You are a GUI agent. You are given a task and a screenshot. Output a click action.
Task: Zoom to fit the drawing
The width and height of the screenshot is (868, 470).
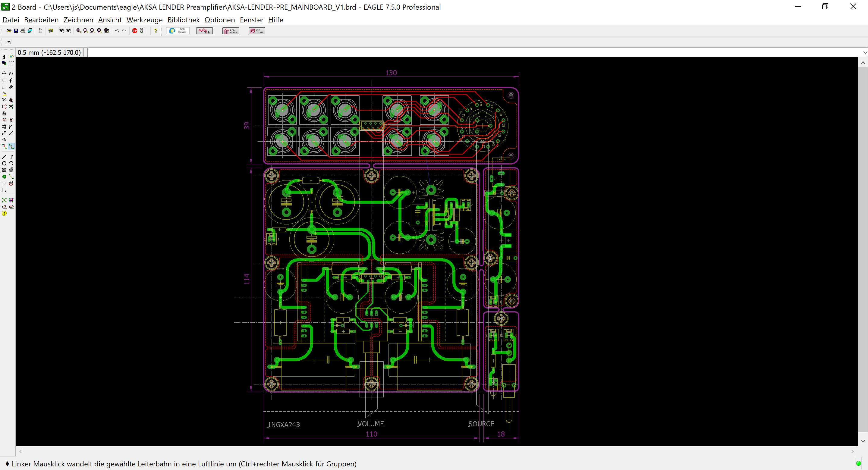[x=78, y=31]
